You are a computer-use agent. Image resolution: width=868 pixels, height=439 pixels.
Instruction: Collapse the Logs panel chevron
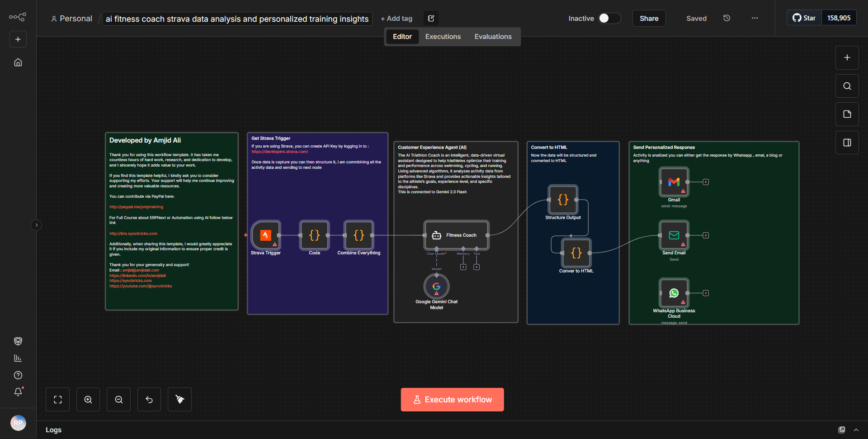[857, 429]
